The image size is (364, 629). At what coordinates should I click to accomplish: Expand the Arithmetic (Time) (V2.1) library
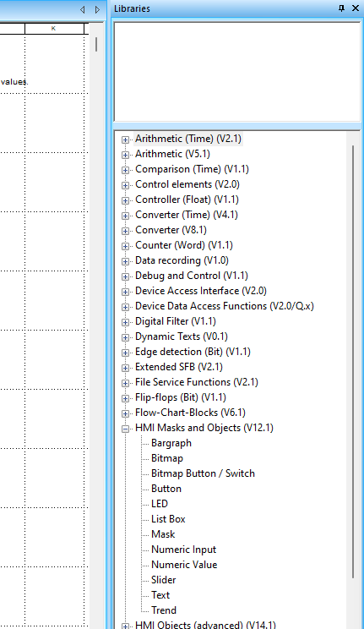(x=125, y=139)
